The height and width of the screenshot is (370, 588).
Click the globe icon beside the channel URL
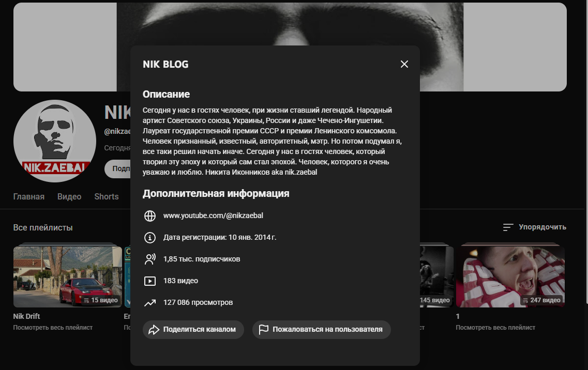150,216
